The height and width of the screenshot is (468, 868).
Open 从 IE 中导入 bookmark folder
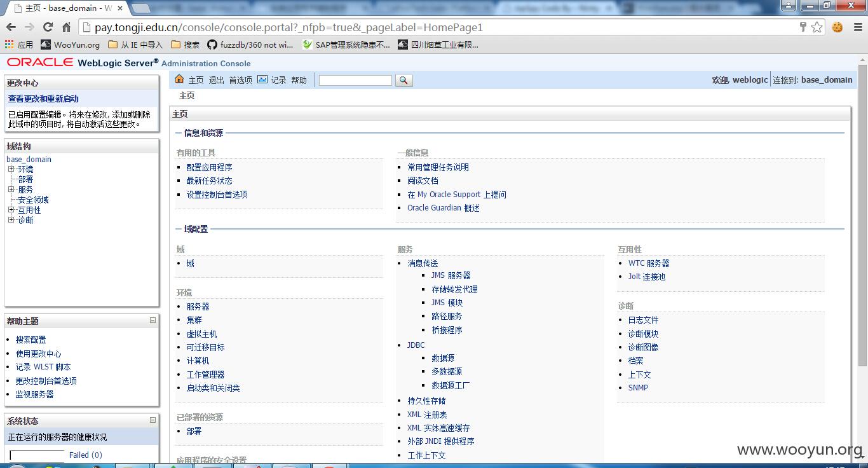[x=135, y=45]
